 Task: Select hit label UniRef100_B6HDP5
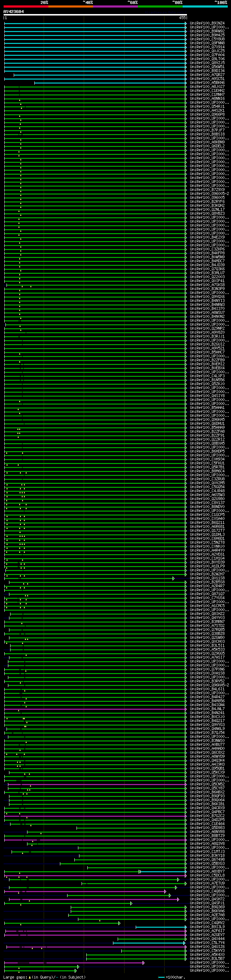click(x=208, y=451)
